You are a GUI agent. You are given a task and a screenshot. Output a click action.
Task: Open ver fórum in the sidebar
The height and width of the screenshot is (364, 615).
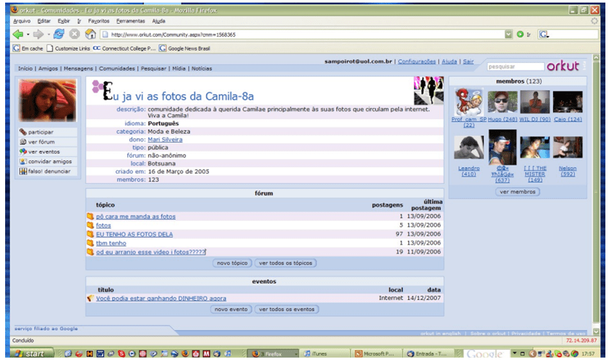click(x=41, y=142)
